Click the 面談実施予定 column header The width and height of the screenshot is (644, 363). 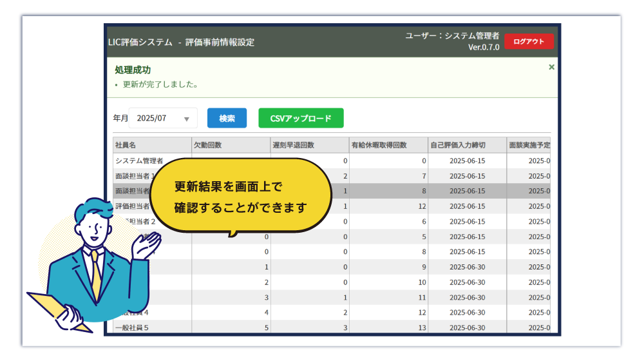[529, 145]
